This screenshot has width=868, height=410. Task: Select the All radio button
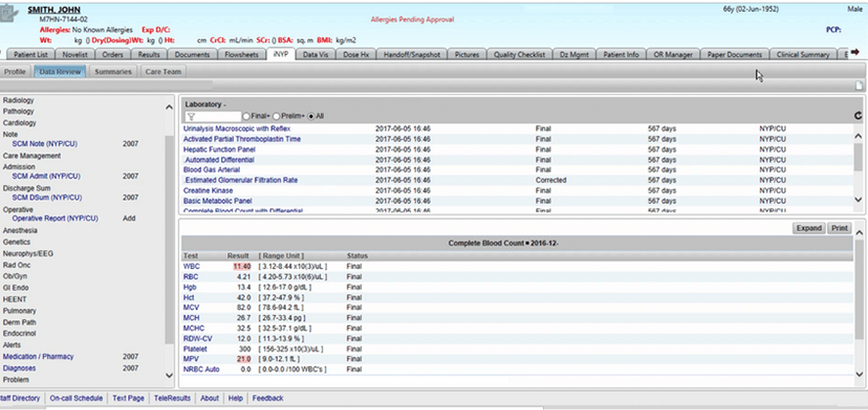pyautogui.click(x=311, y=116)
